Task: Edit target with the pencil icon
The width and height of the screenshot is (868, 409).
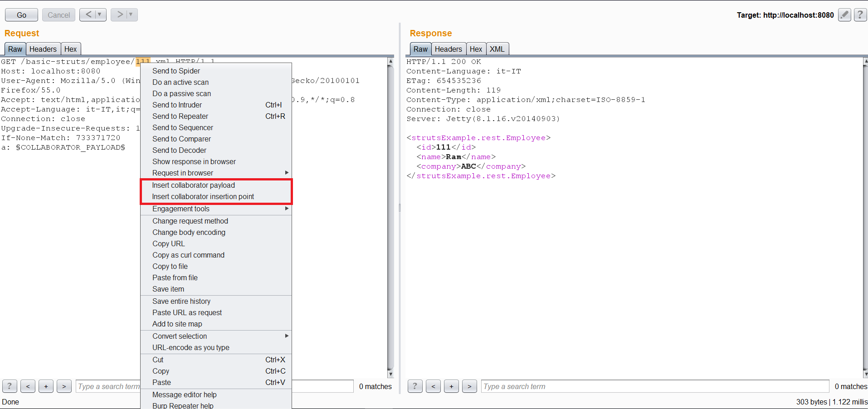Action: [x=844, y=15]
